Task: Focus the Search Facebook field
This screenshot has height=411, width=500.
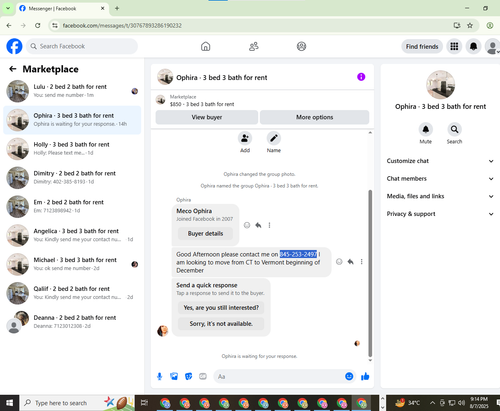Action: click(x=82, y=46)
